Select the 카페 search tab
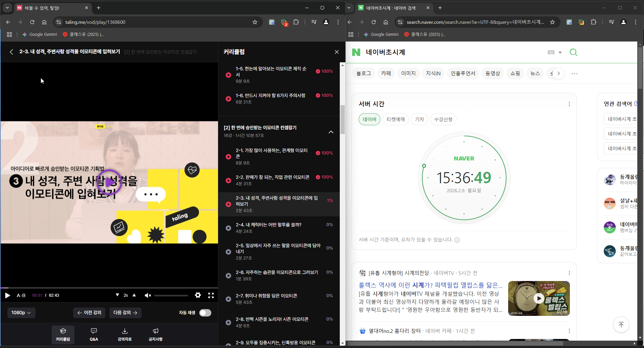The width and height of the screenshot is (644, 348). (386, 73)
